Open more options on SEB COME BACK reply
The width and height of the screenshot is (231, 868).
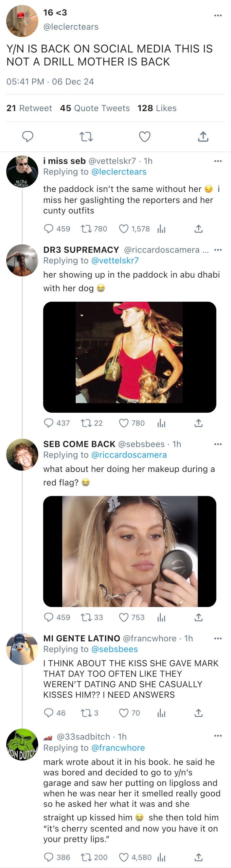(x=218, y=444)
